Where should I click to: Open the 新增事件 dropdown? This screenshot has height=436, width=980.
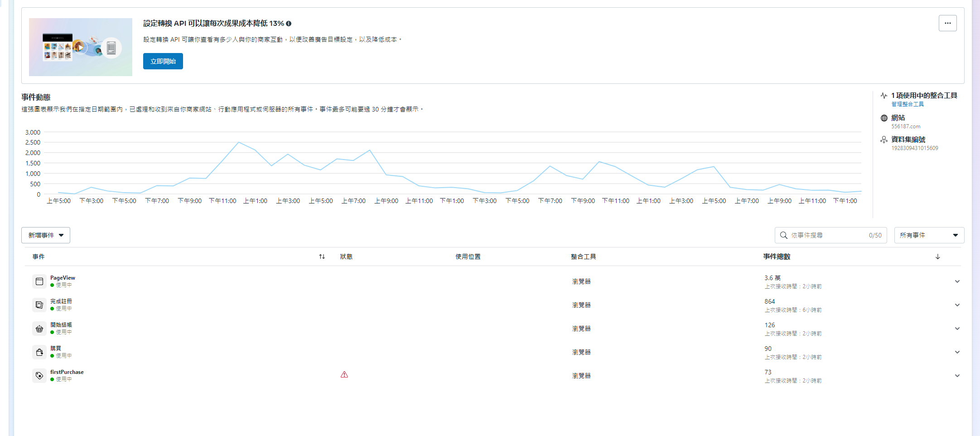[x=46, y=235]
